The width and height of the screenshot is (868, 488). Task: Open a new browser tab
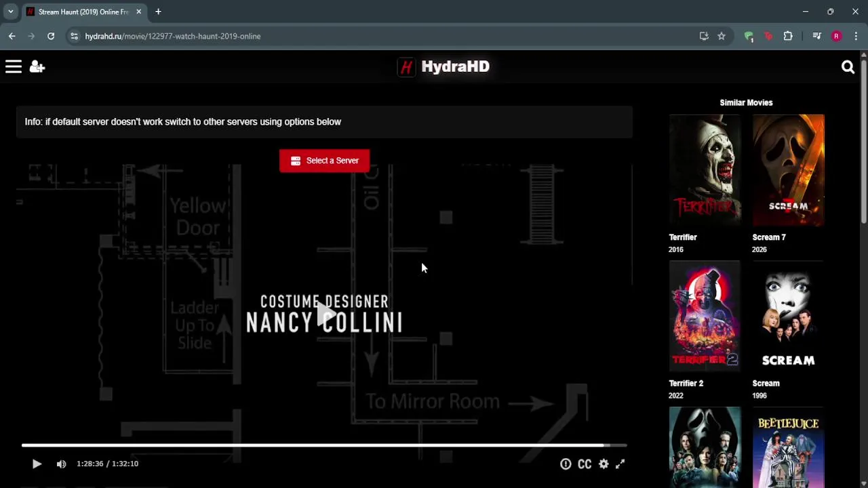point(158,12)
